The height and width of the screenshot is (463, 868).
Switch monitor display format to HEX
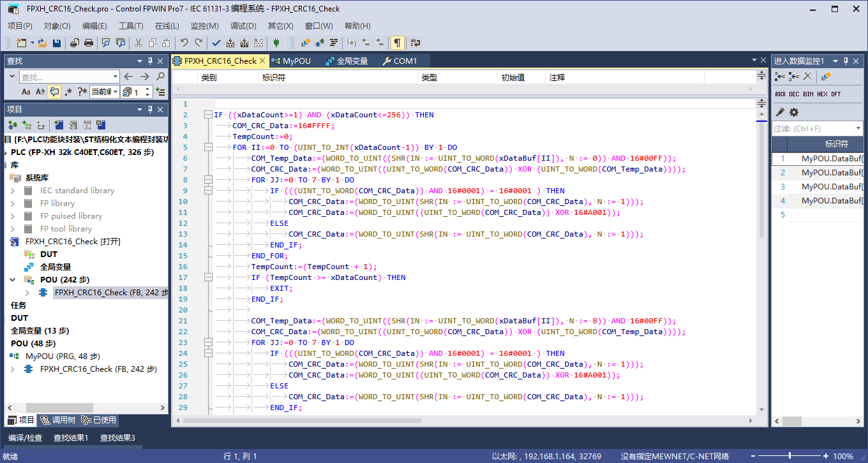(x=822, y=94)
